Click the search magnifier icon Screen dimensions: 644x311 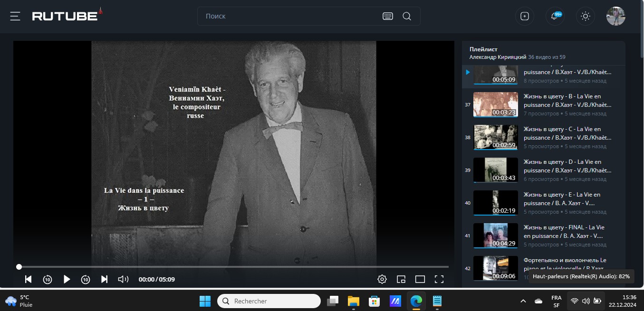(x=407, y=16)
